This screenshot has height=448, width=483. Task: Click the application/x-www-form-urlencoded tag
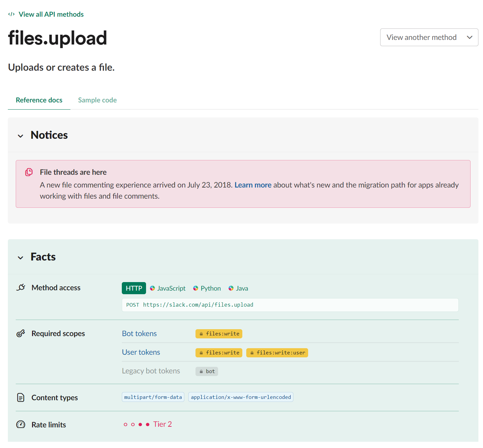pyautogui.click(x=241, y=397)
